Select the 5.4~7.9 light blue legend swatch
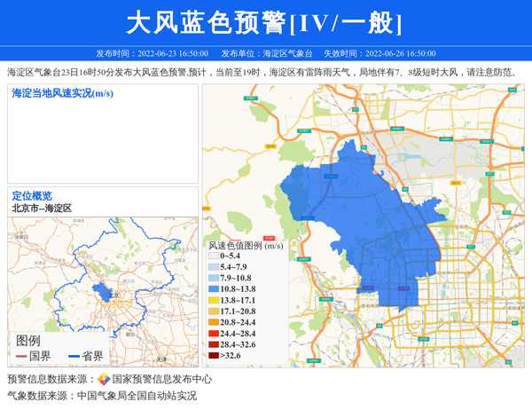This screenshot has height=418, width=532. [x=213, y=266]
